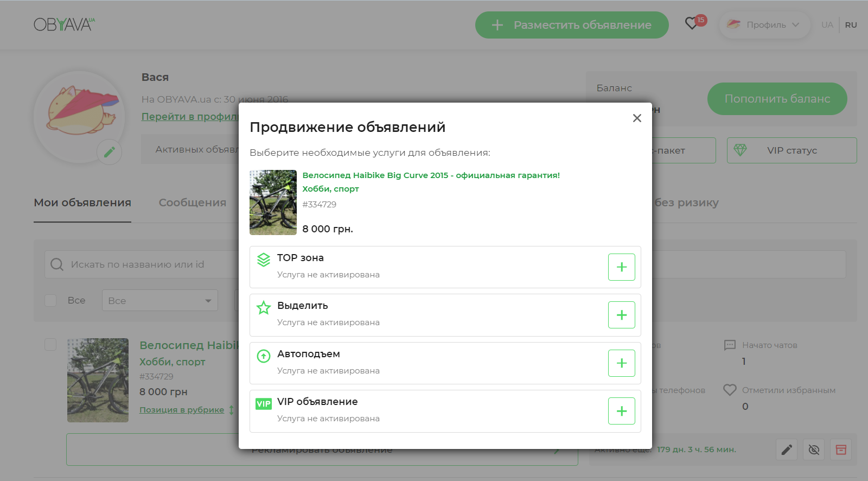Hide the listing using crossed-eye icon
This screenshot has width=868, height=481.
point(814,450)
